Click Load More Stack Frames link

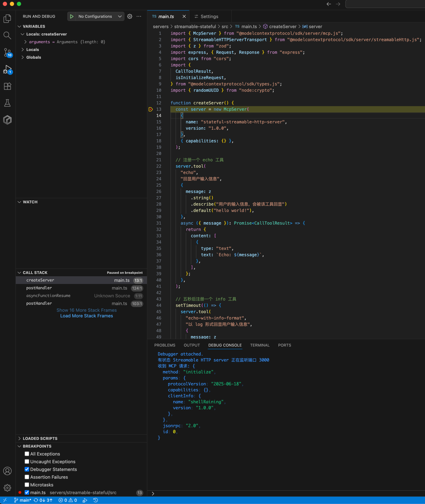click(x=87, y=316)
